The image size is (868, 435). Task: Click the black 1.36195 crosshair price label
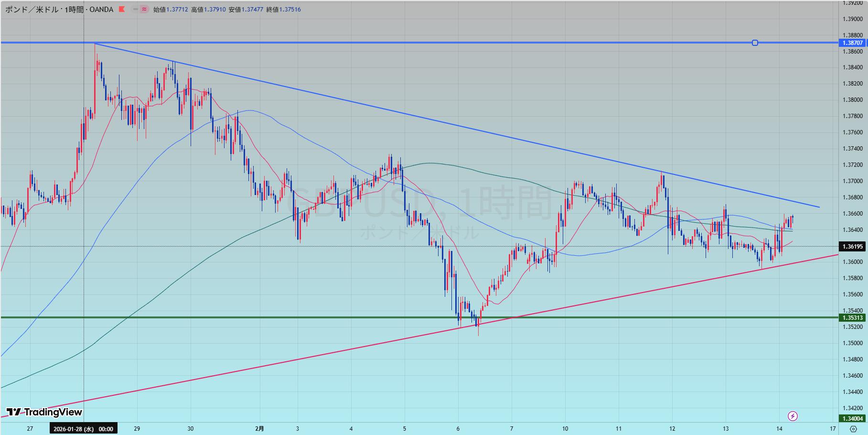853,247
